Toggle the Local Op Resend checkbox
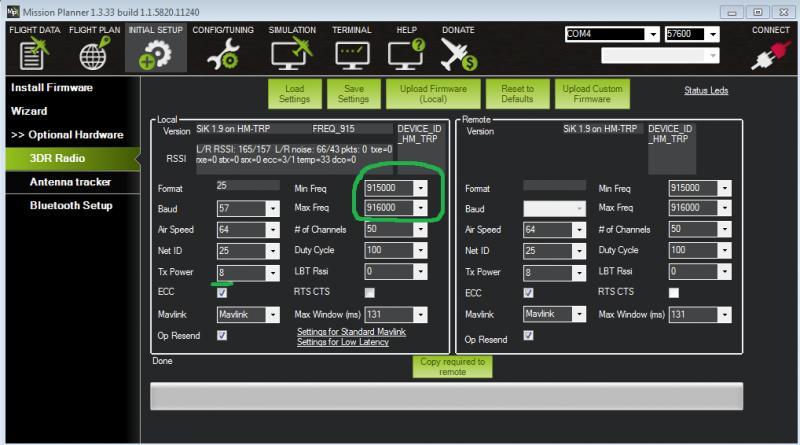The width and height of the screenshot is (800, 445). pyautogui.click(x=222, y=335)
